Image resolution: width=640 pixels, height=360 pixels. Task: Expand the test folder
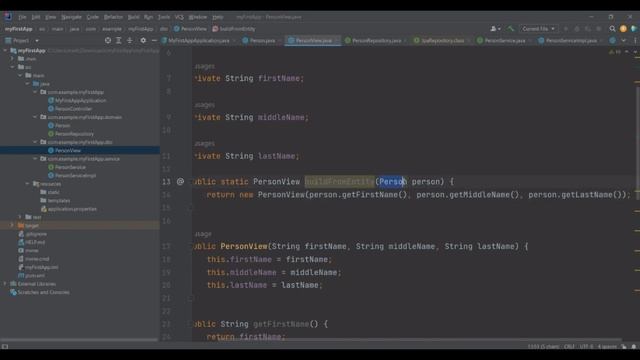coord(20,217)
